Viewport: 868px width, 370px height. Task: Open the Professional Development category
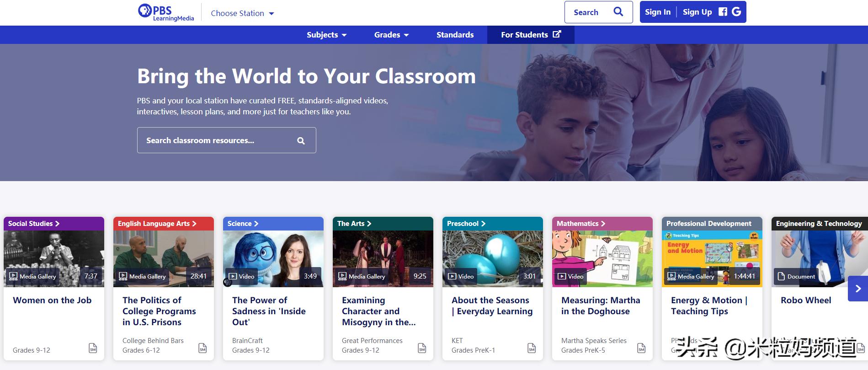[x=709, y=224]
